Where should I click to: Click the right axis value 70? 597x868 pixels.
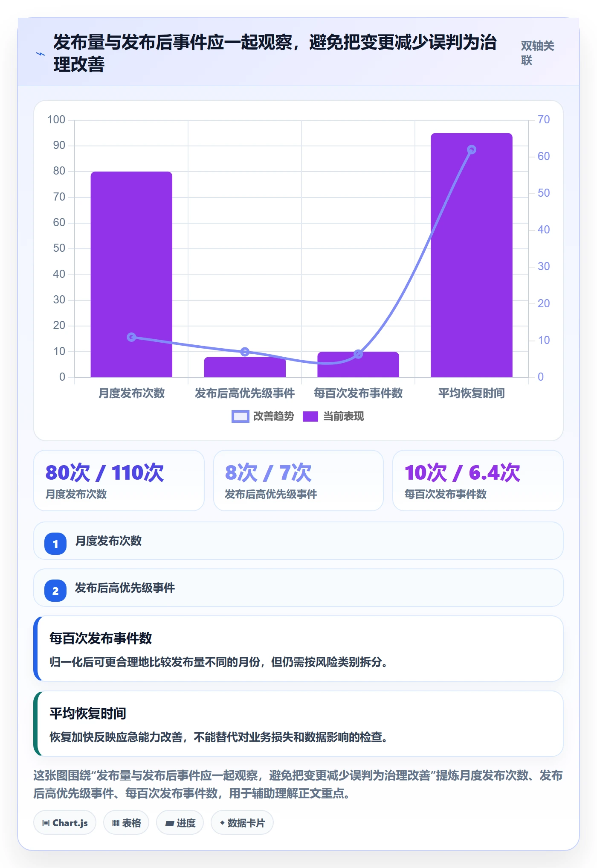(x=544, y=119)
